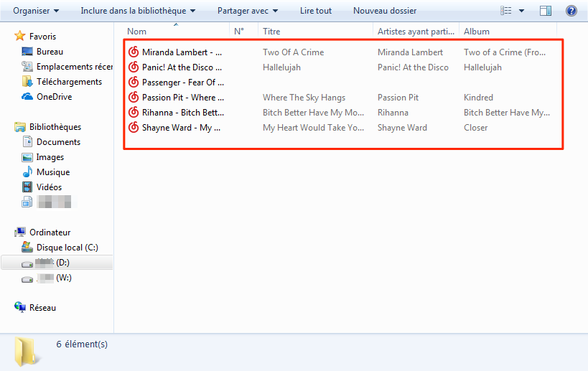Click the Téléchargements folder icon
The width and height of the screenshot is (588, 371).
click(x=27, y=81)
